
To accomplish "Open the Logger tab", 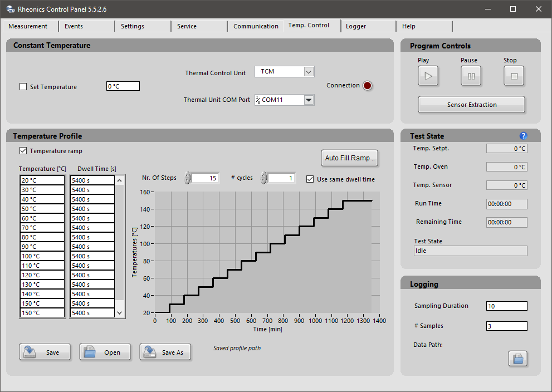I will [x=368, y=26].
